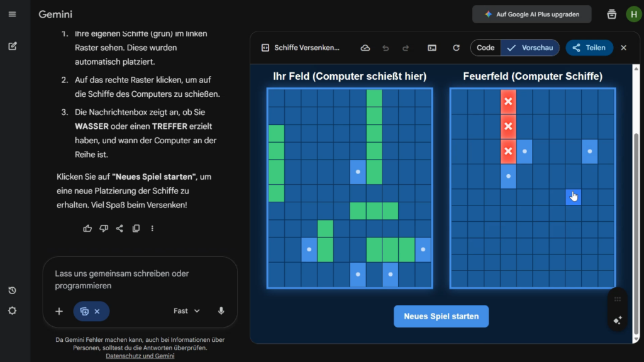The width and height of the screenshot is (644, 362).
Task: Copy the response with the copy icon
Action: [136, 228]
